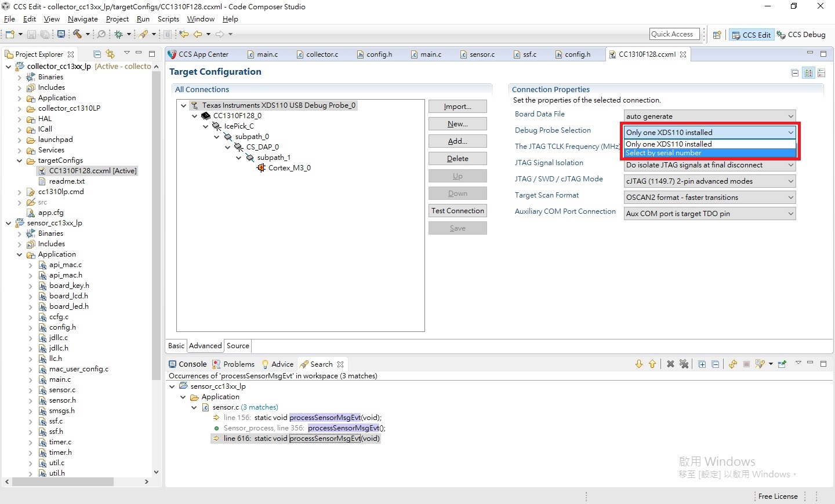Image resolution: width=835 pixels, height=504 pixels.
Task: Remove selected matches in Search view
Action: point(670,364)
